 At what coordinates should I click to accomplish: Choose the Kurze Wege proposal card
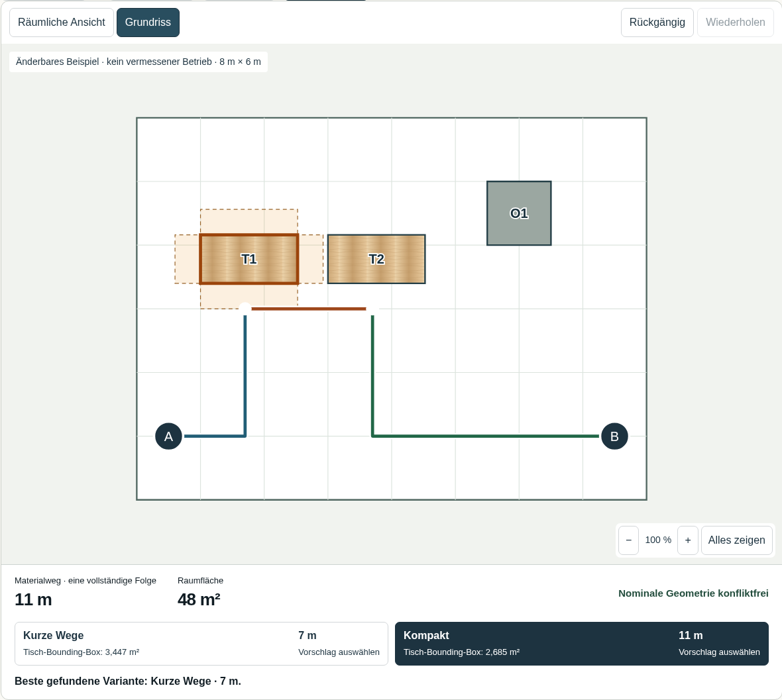201,644
